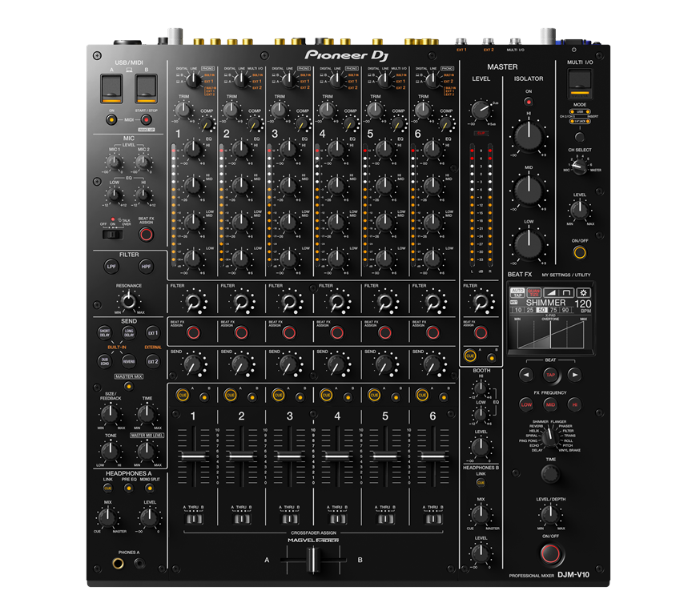This screenshot has width=700, height=615.
Task: Toggle the Beat FX ON/OFF button
Action: pyautogui.click(x=550, y=554)
